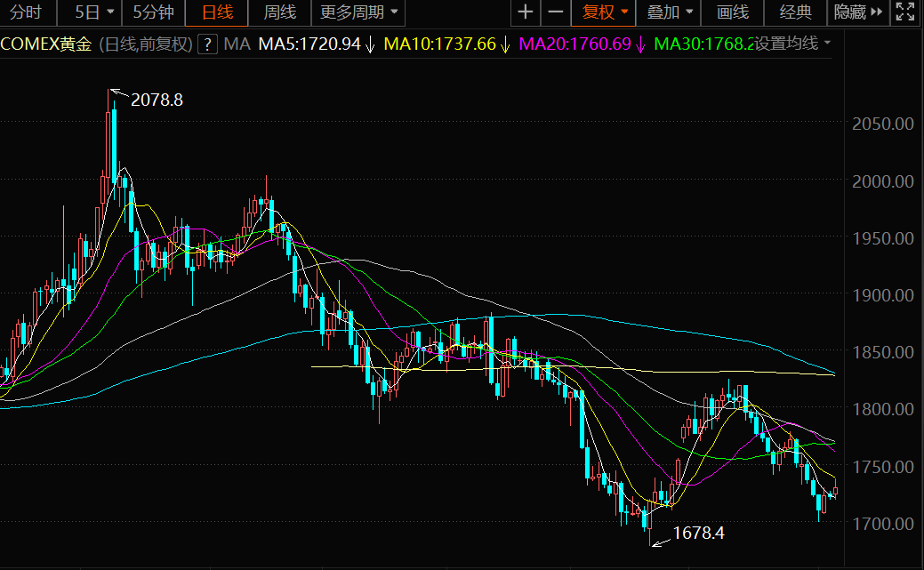This screenshot has width=924, height=570.
Task: Click the 隐藏 hide panel arrows
Action: (858, 12)
